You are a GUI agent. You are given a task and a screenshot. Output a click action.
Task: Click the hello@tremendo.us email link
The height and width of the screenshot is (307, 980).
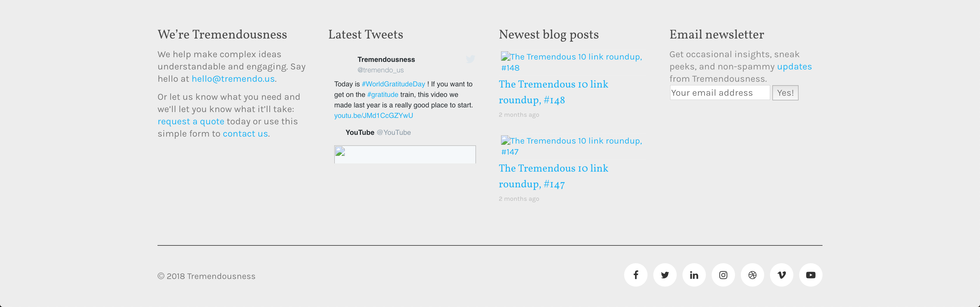[x=233, y=79]
